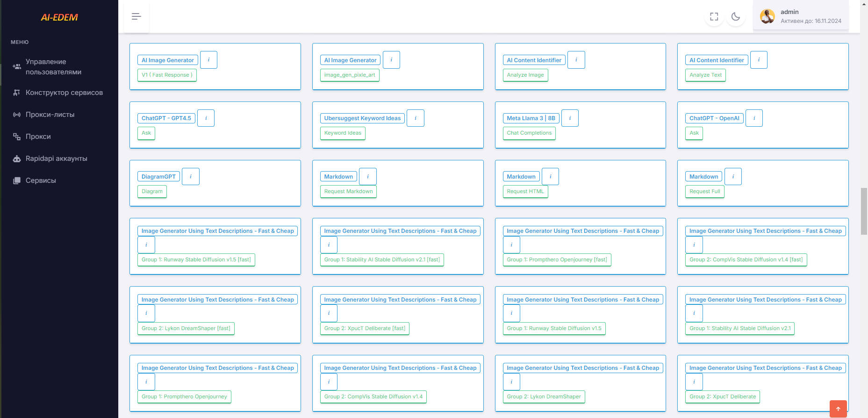868x418 pixels.
Task: Show info for Stability AI Stable Diffusion v2.1 [fast]
Action: [329, 245]
